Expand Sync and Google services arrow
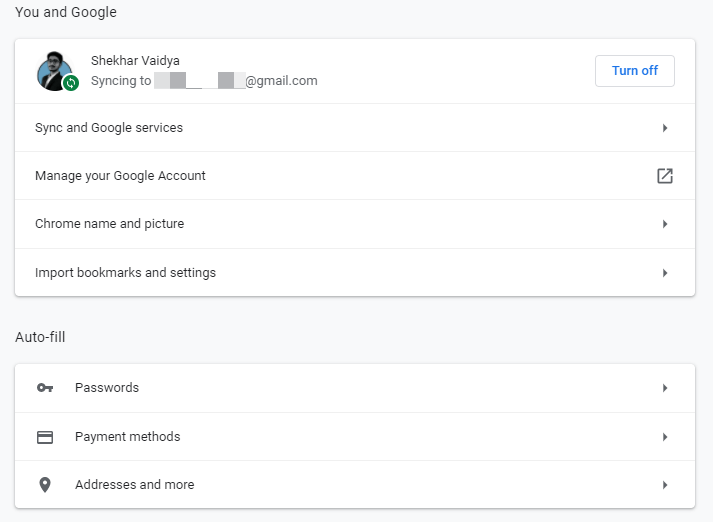Viewport: 713px width, 522px height. [x=665, y=128]
